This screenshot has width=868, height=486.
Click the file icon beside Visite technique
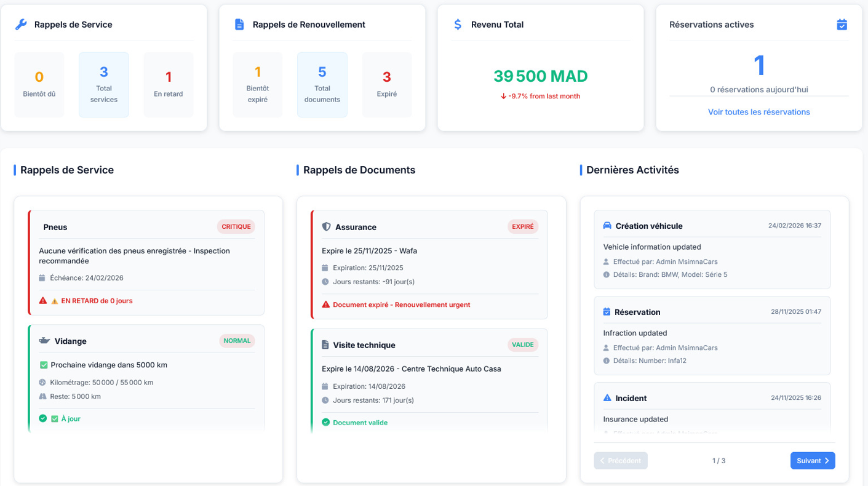coord(326,345)
